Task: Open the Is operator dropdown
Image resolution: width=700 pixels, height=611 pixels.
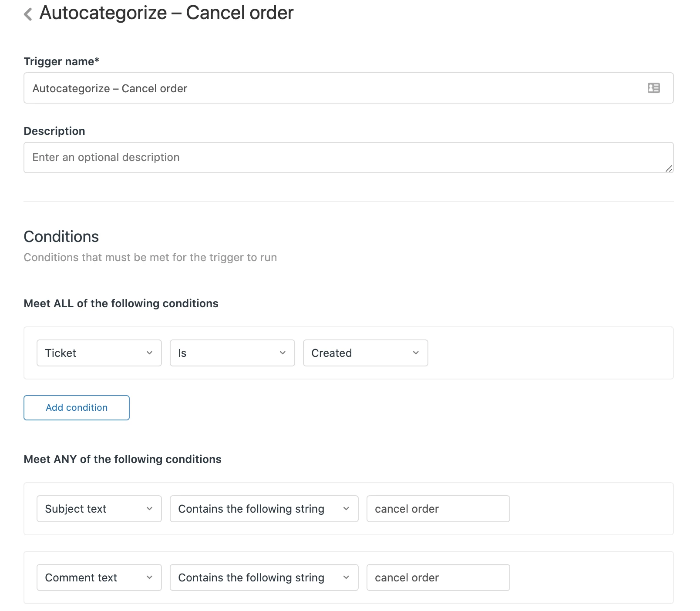Action: 232,353
